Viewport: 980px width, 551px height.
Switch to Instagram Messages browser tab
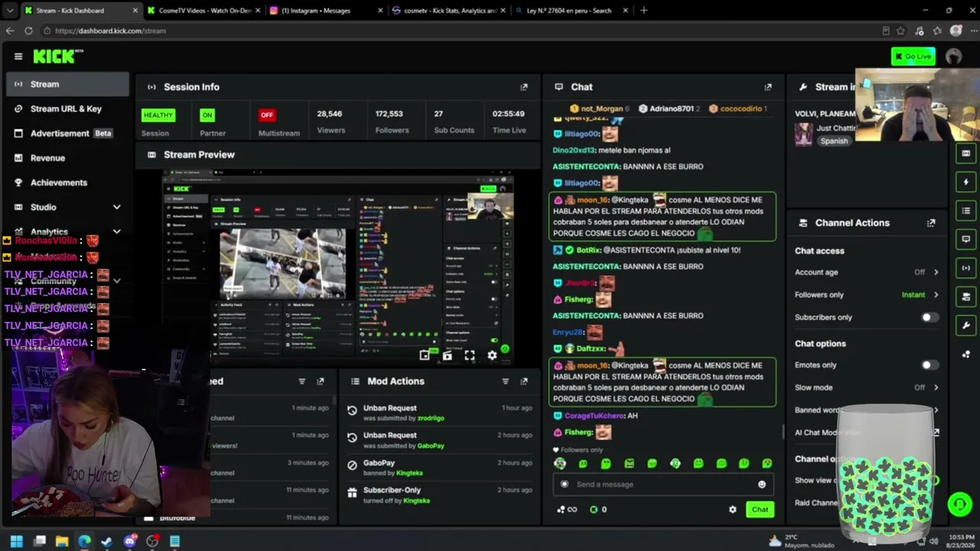pyautogui.click(x=326, y=11)
